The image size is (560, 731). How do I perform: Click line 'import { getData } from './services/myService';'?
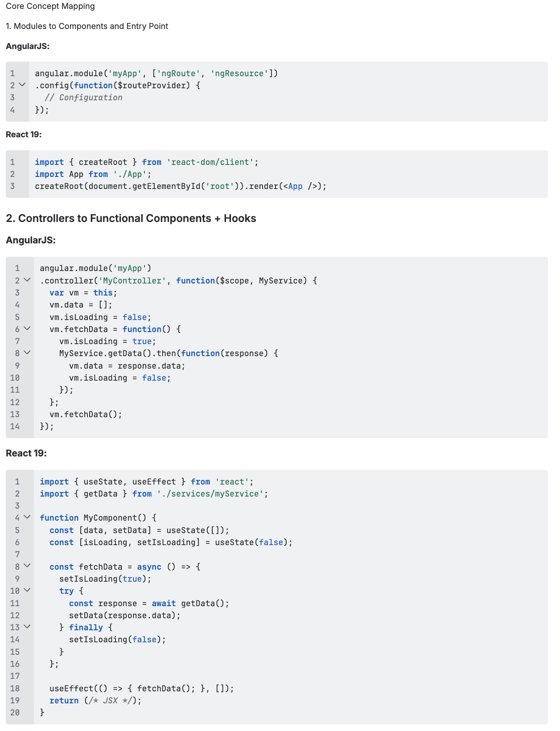(x=154, y=494)
